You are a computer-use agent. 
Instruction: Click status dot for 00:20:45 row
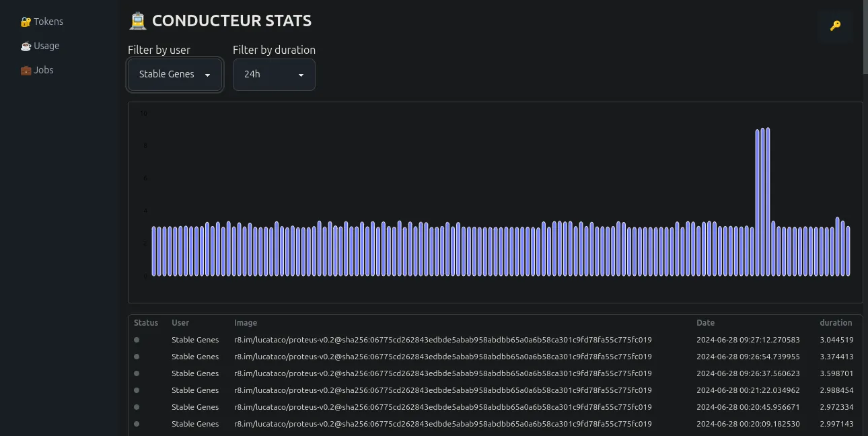click(137, 407)
